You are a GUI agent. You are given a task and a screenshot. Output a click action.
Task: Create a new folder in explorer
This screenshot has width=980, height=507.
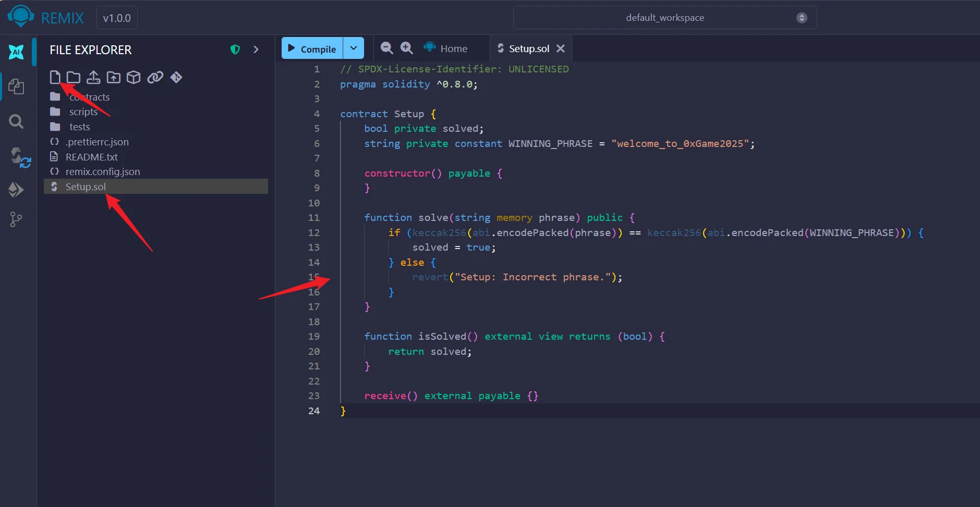pos(74,78)
